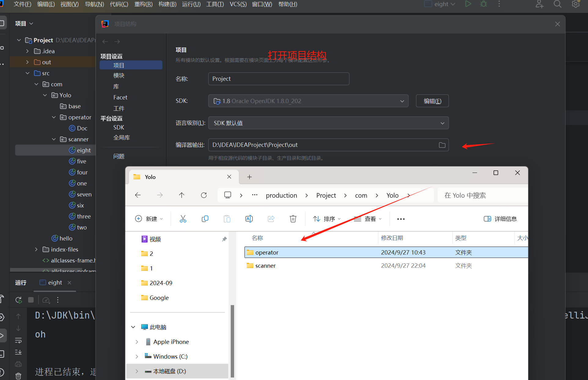Open the SDK dropdown showing 1.8 Oracle OpenJDK
Image resolution: width=588 pixels, height=380 pixels.
308,101
